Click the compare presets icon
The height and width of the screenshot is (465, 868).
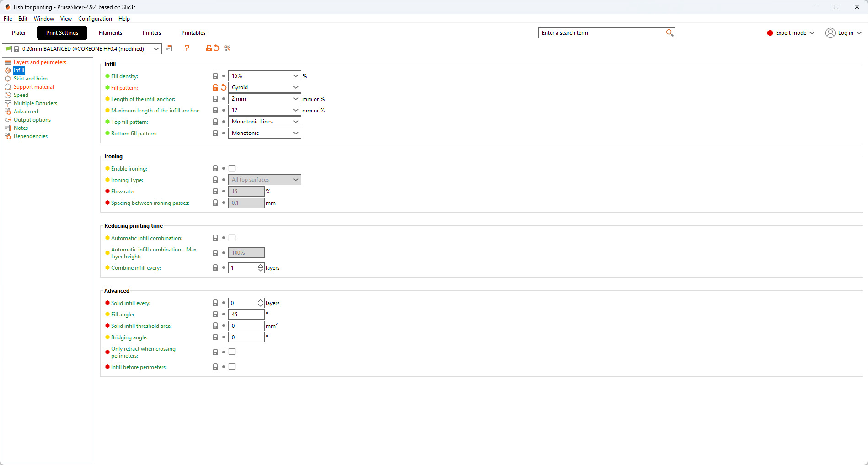[227, 48]
